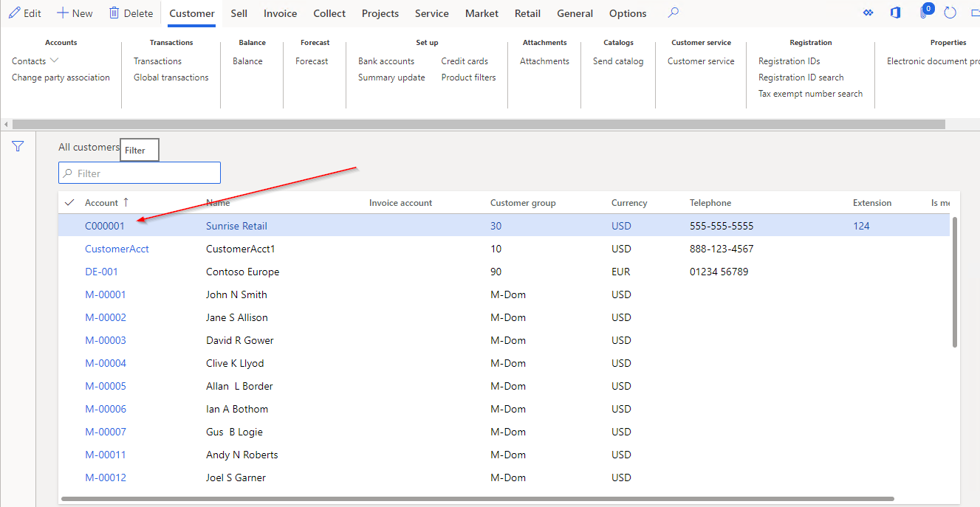Click the search magnifier beside Options

(672, 13)
